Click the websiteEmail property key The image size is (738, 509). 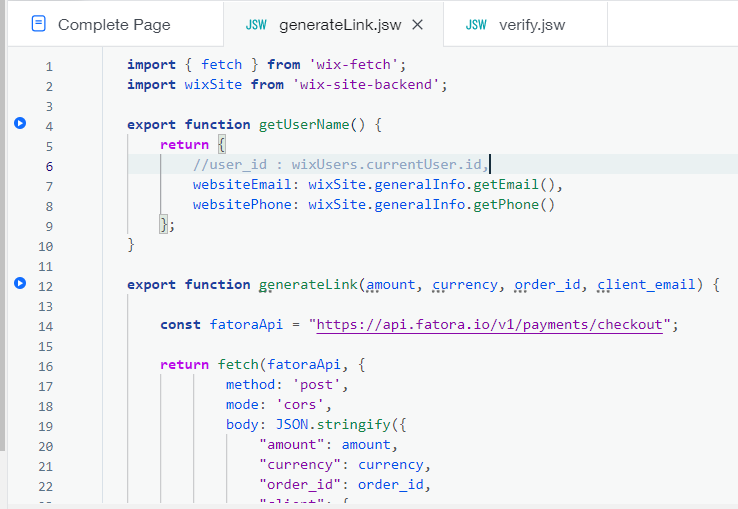[242, 184]
